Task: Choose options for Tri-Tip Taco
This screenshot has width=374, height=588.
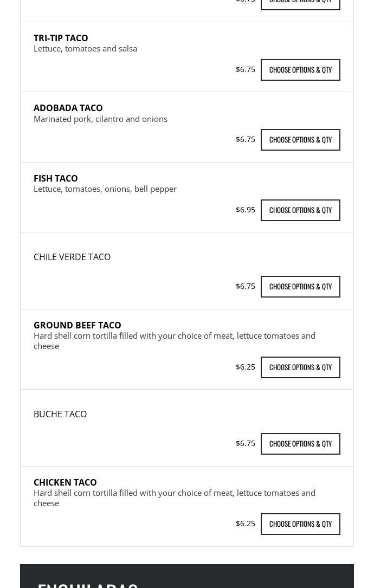Action: tap(300, 70)
